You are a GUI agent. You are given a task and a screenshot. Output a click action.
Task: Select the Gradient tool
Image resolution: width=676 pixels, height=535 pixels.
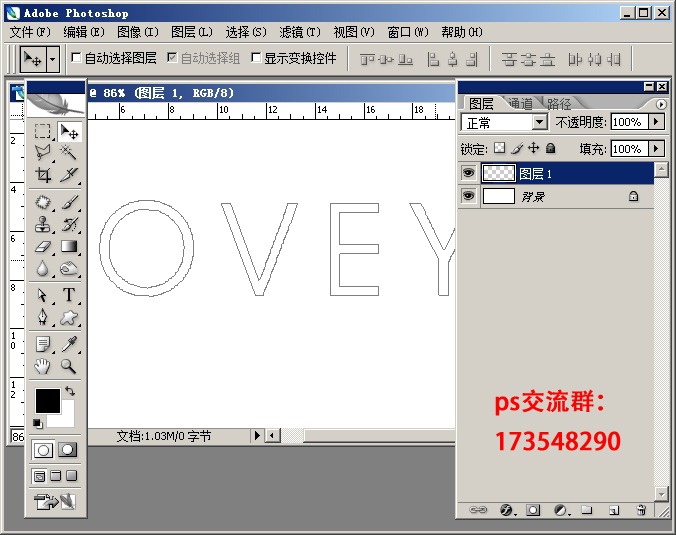69,247
